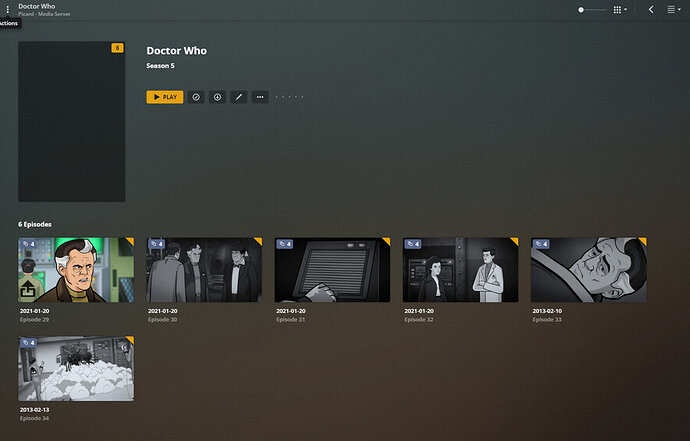Click the Season 5 poster placeholder
Screen dimensions: 690x441
72,121
